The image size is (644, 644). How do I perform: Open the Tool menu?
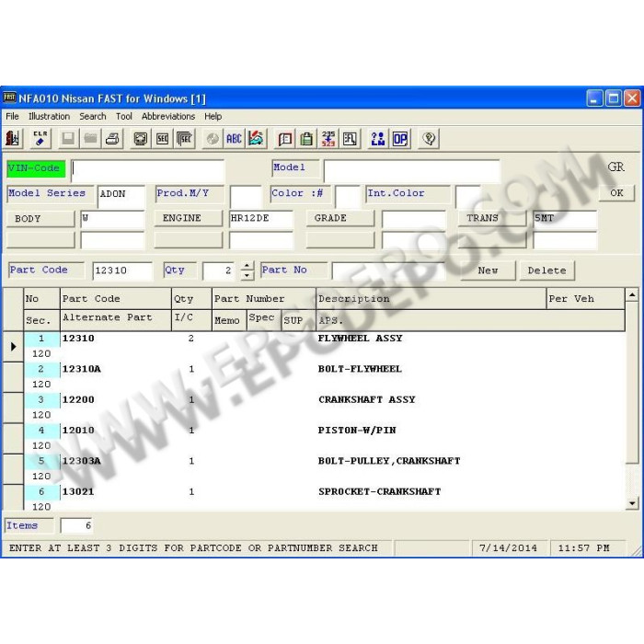(x=124, y=116)
